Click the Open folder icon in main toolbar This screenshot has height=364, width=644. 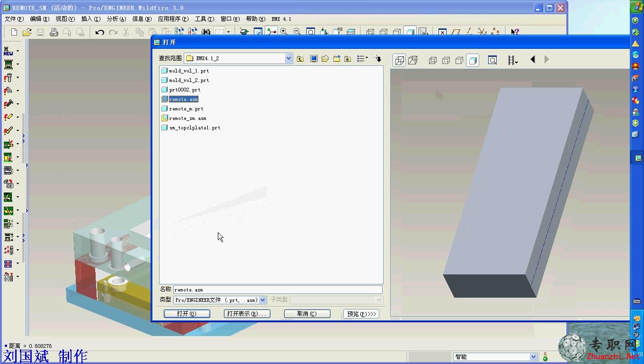coord(27,32)
